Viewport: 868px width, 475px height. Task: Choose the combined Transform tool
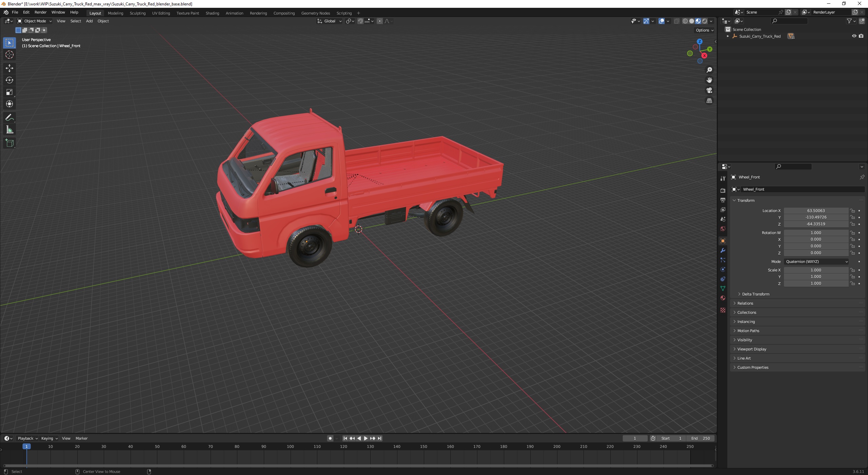[x=9, y=104]
